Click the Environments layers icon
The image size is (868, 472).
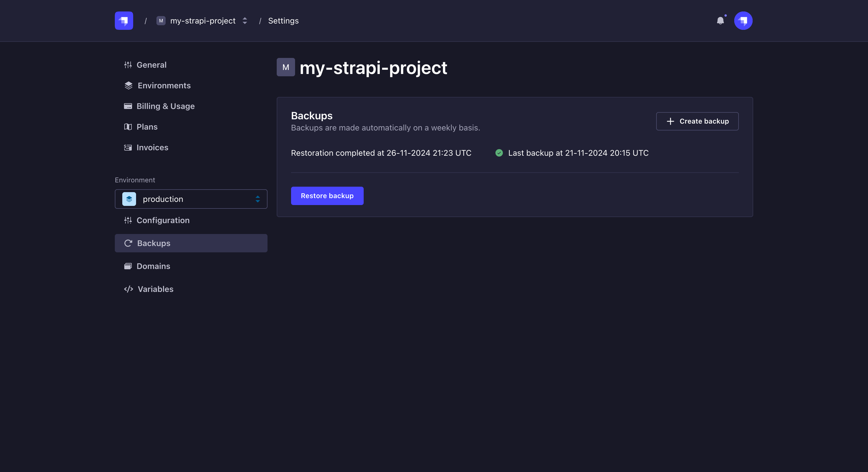[128, 85]
